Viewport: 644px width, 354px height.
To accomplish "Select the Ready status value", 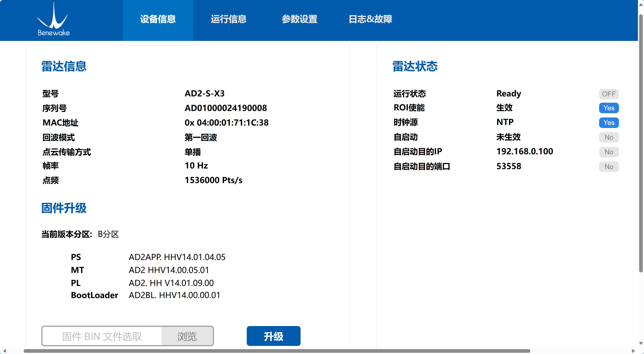I will click(509, 94).
